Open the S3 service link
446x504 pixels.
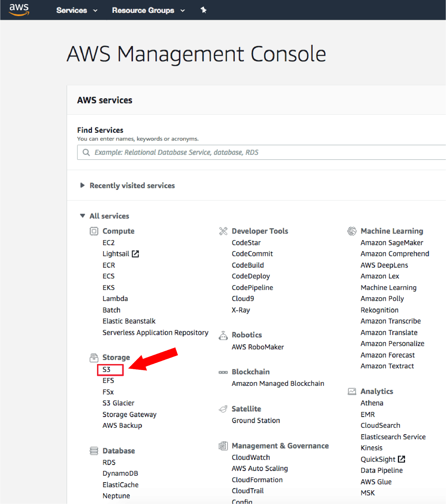[x=106, y=369]
